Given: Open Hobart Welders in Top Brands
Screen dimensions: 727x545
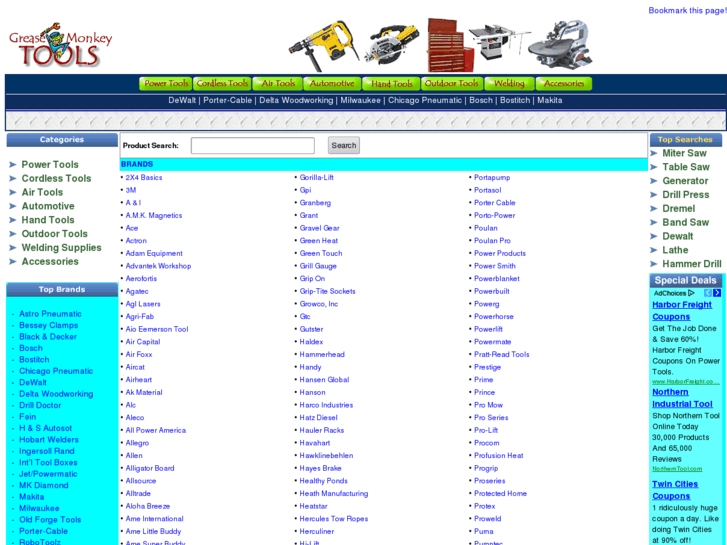Looking at the screenshot, I should (x=49, y=440).
